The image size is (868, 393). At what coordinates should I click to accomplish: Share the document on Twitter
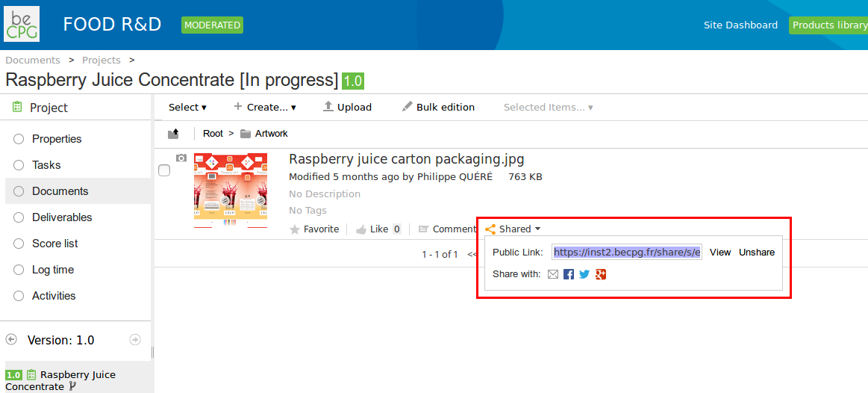click(x=584, y=274)
